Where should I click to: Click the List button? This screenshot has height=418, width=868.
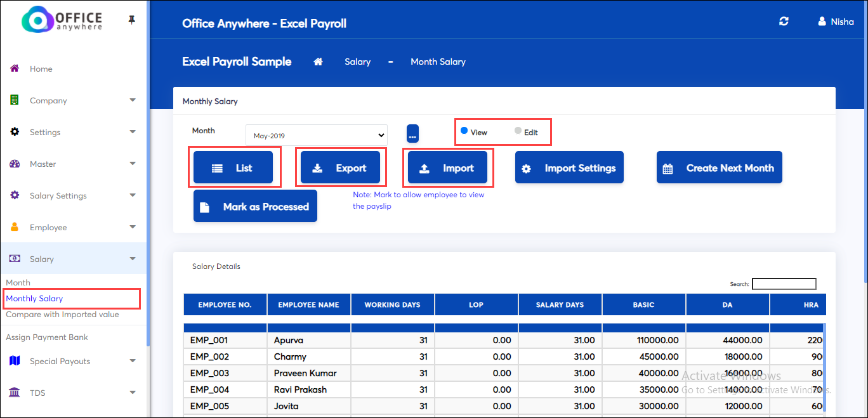(x=233, y=167)
